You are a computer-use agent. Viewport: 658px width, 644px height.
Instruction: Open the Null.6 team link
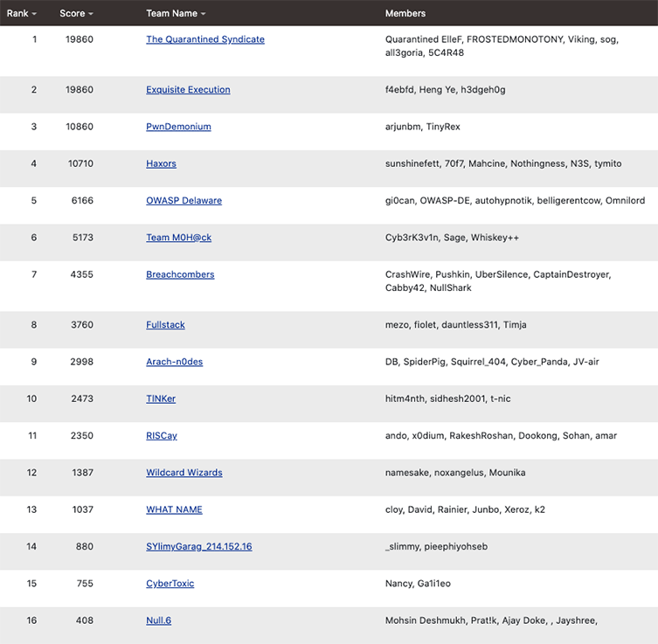coord(159,620)
